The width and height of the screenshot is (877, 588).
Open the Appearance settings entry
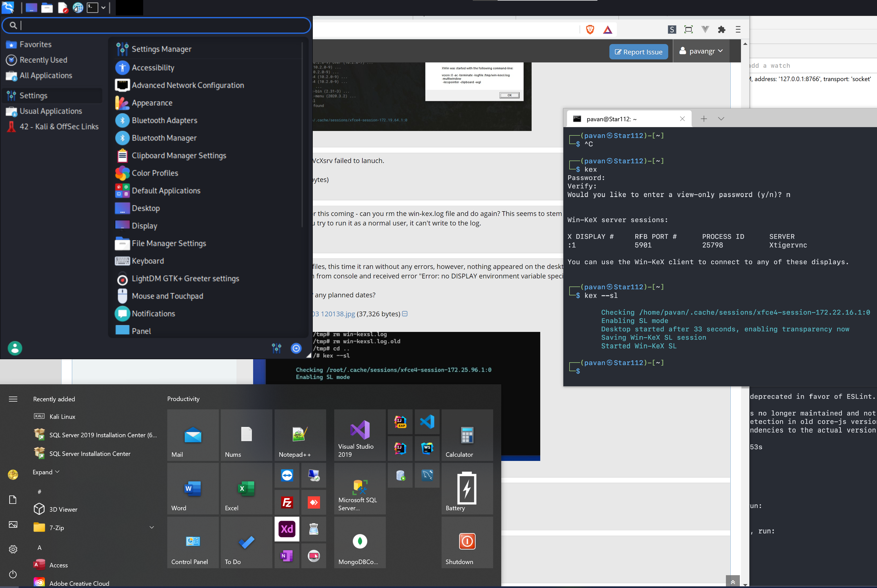point(152,103)
